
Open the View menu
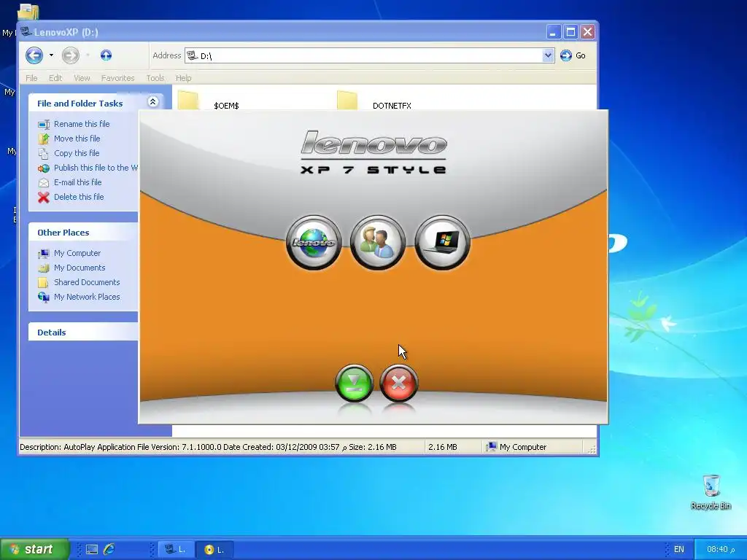pos(82,78)
